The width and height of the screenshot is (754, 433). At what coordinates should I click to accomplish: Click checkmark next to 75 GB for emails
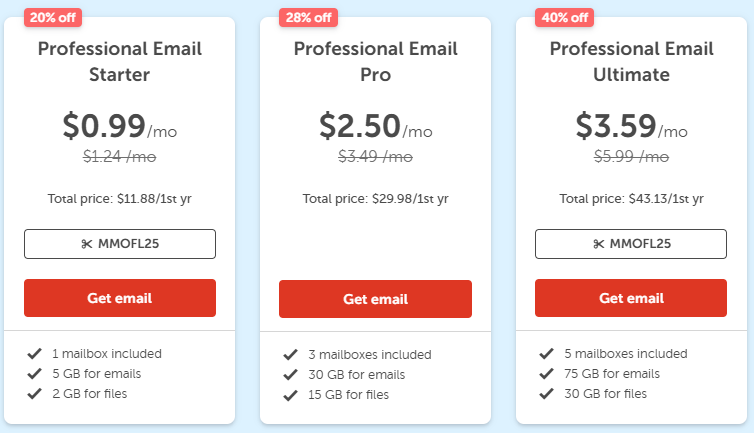(x=546, y=374)
